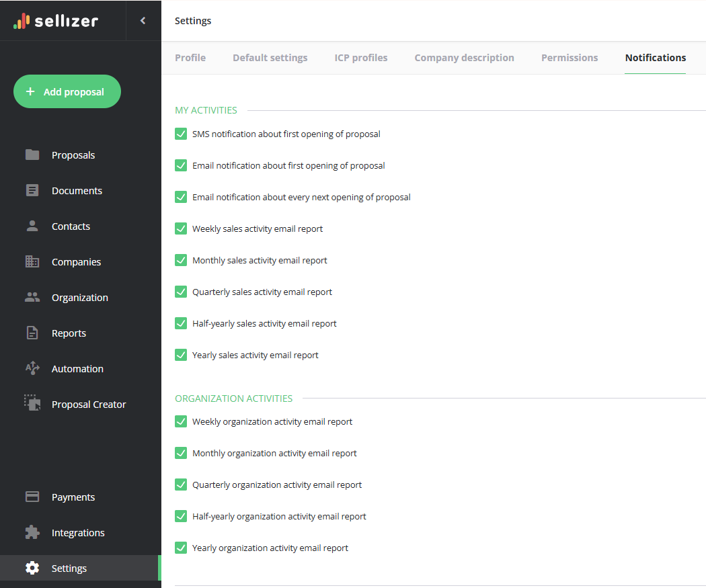Screen dimensions: 706x588
Task: Toggle Weekly organization activity email report
Action: 181,421
